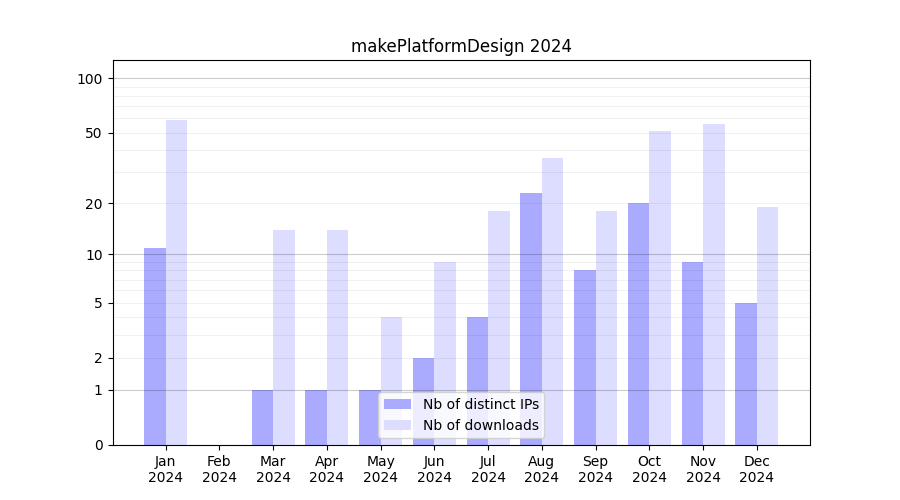Screen dimensions: 900x500
Task: Select the Nb of distinct IPs legend label
Action: click(x=481, y=404)
